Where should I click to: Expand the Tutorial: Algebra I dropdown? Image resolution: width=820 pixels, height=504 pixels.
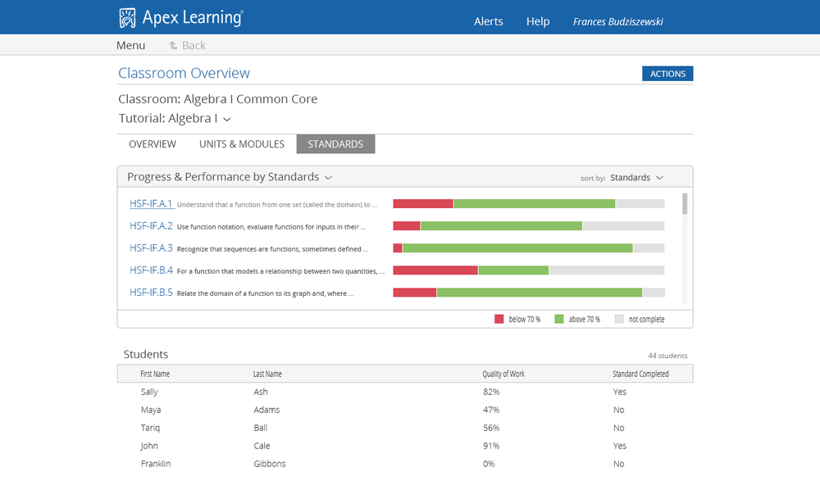pos(227,119)
